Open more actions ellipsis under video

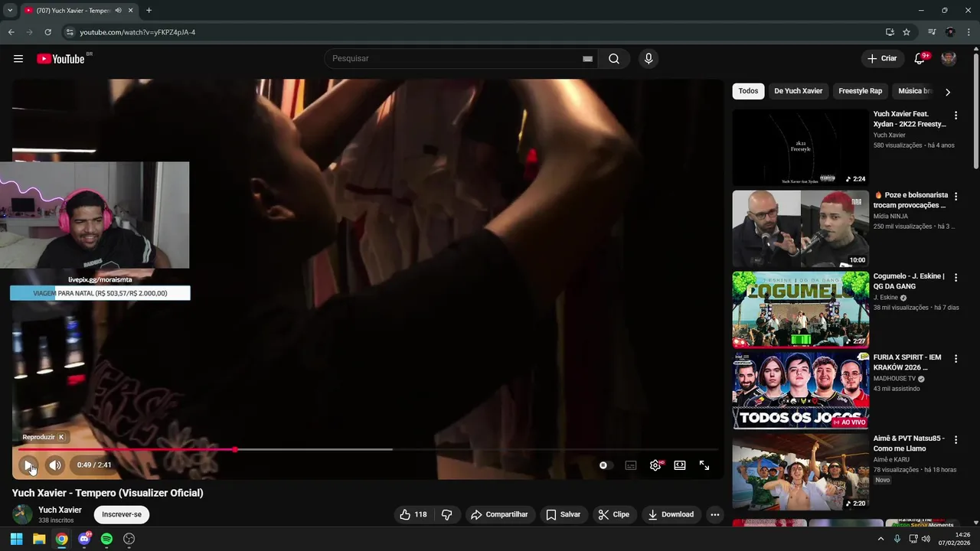point(715,514)
